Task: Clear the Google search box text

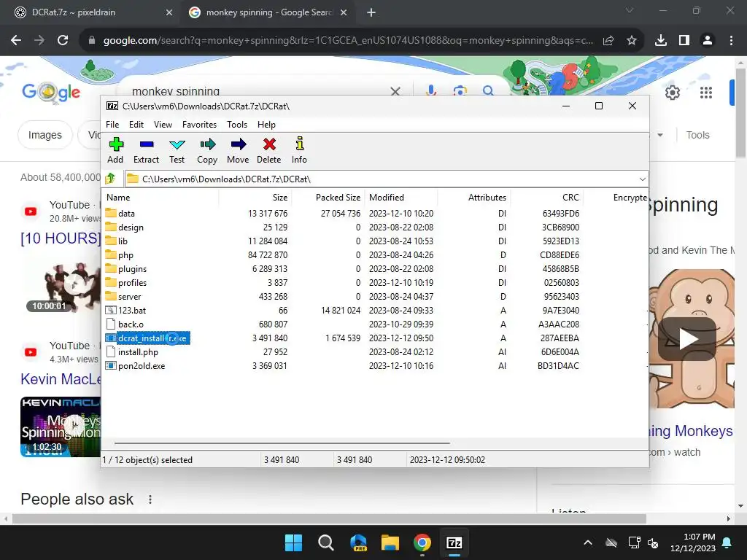Action: [395, 90]
